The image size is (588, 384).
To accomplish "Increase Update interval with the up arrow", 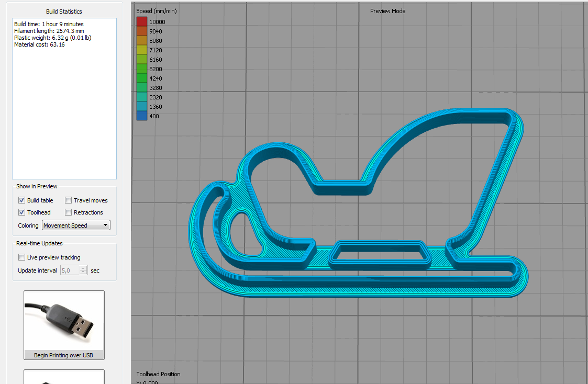I will [83, 268].
